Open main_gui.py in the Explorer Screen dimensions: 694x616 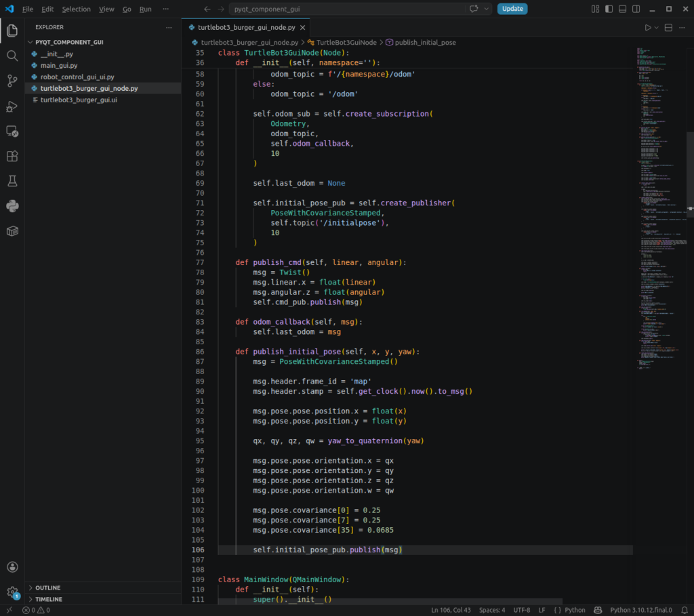pyautogui.click(x=103, y=66)
